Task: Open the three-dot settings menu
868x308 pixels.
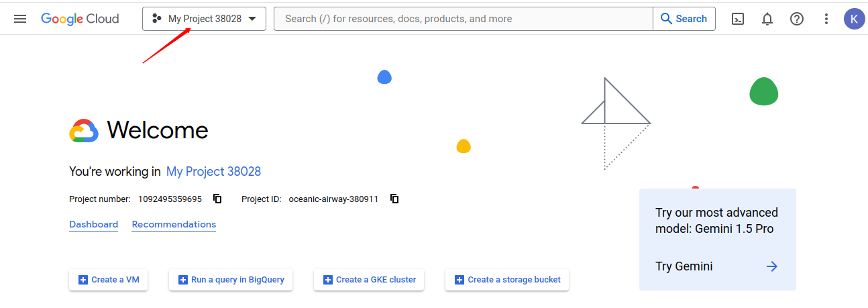Action: 826,19
